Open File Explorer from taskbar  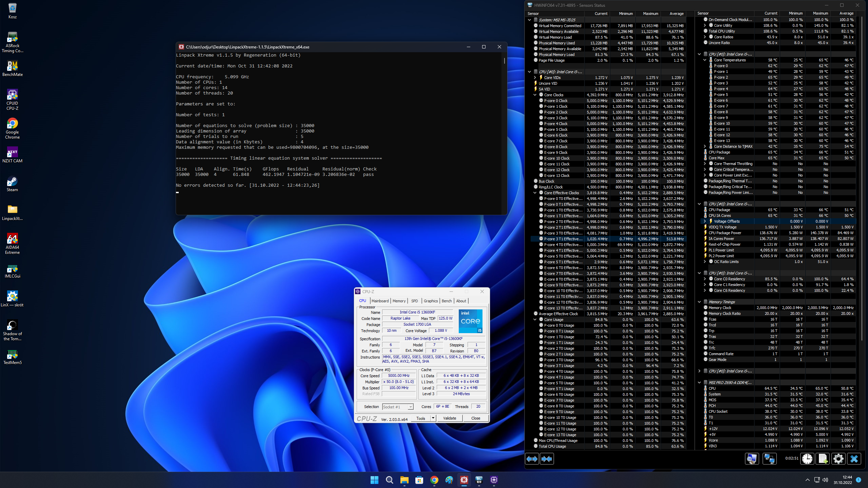point(404,480)
